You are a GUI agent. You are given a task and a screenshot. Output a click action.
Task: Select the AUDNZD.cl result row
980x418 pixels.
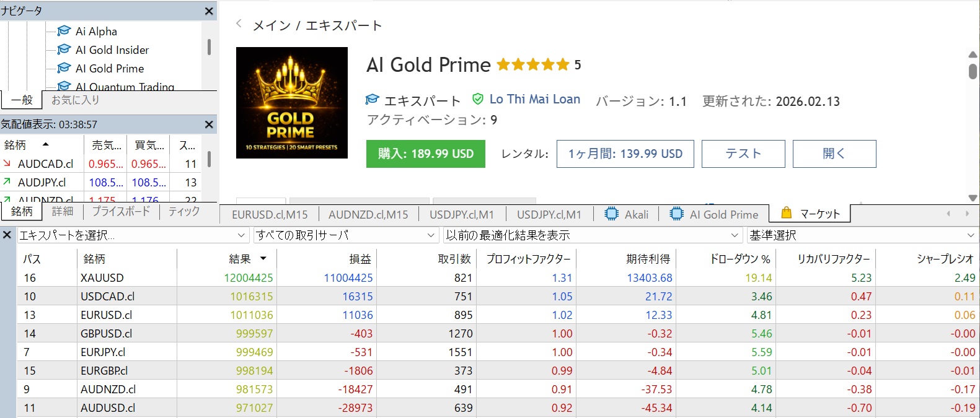tap(498, 390)
